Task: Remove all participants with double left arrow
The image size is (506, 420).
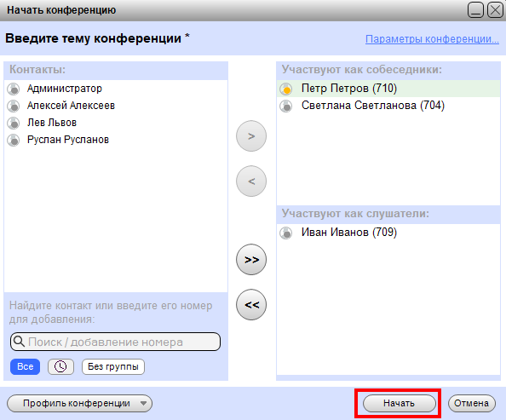Action: click(x=251, y=305)
